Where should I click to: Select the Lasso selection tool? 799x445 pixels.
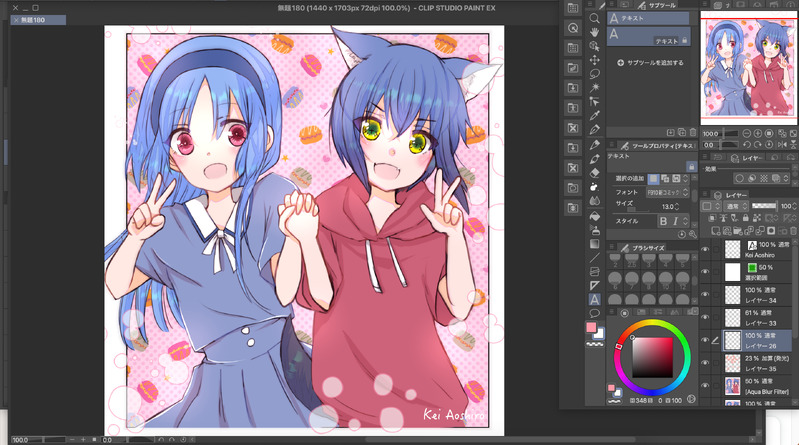(x=594, y=73)
